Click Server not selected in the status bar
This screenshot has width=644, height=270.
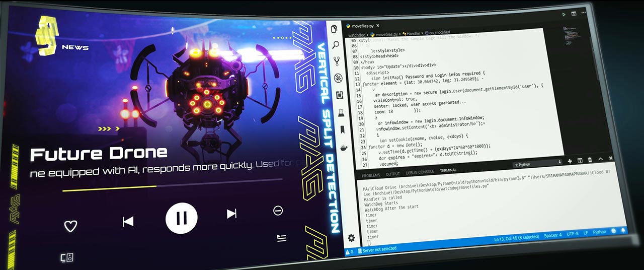pyautogui.click(x=379, y=249)
